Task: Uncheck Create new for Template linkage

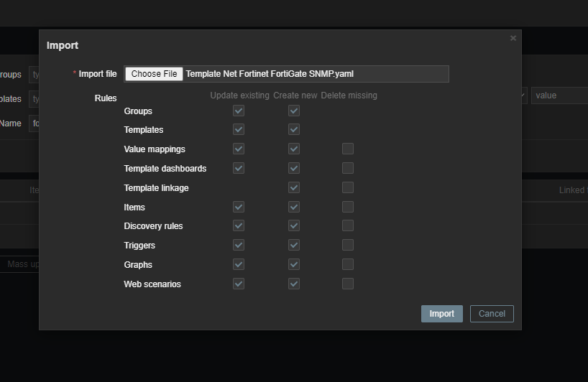Action: tap(293, 187)
